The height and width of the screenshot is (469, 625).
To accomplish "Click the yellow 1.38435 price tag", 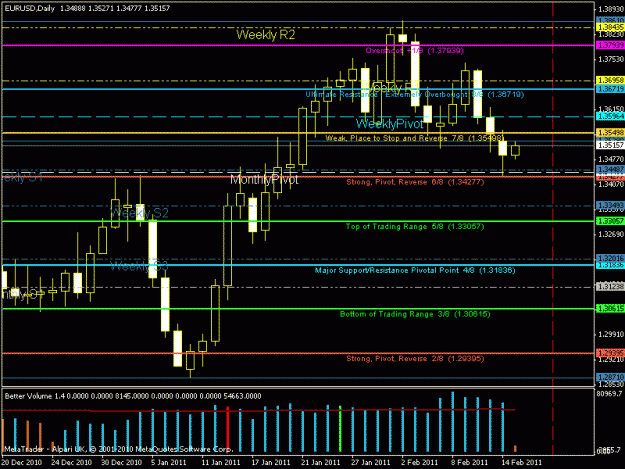I will click(610, 27).
